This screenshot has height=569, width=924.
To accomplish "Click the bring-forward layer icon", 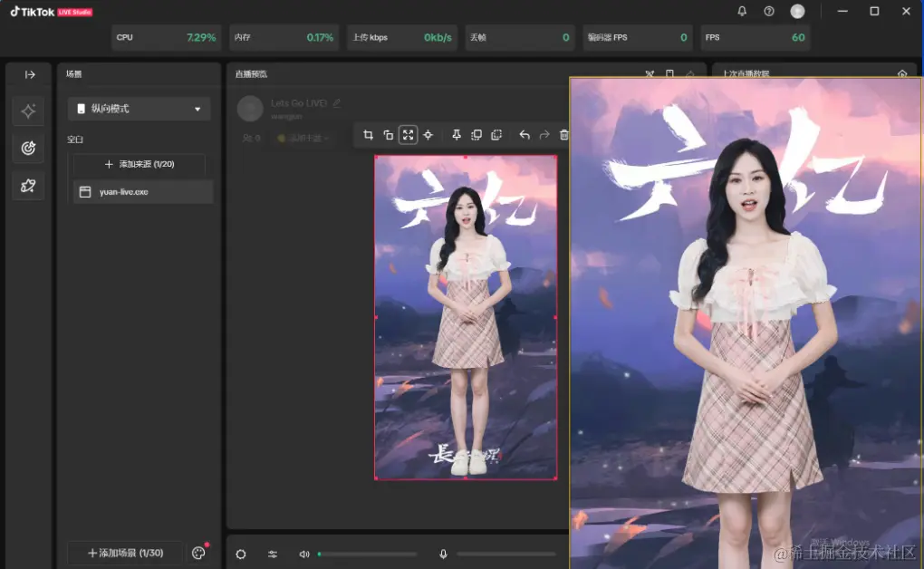I will pos(476,135).
